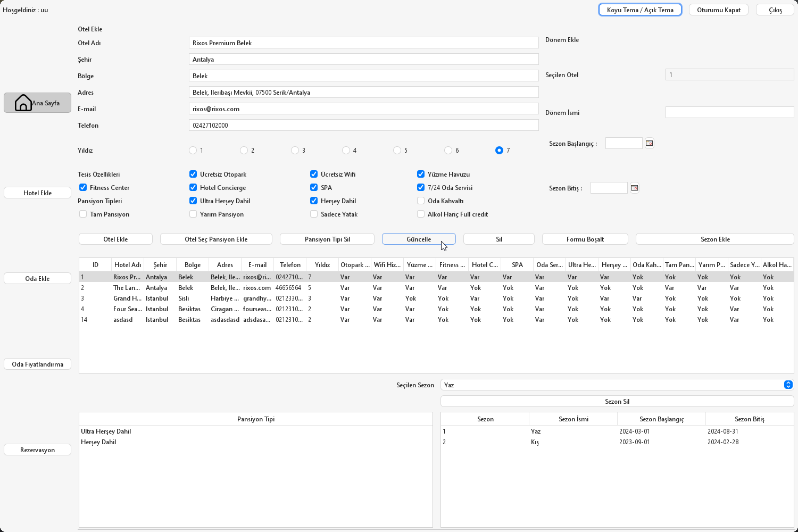The width and height of the screenshot is (798, 532).
Task: Select Ultra Herşey Dahil in pansiyon list
Action: coord(256,431)
